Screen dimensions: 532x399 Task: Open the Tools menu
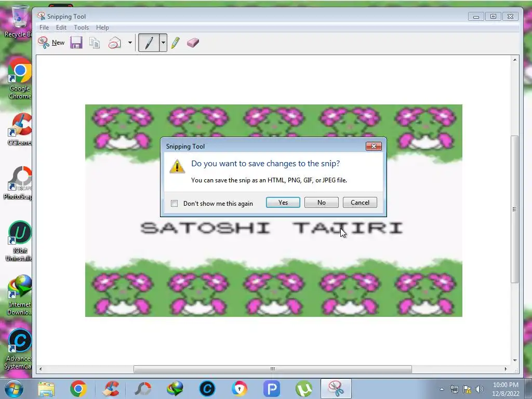pyautogui.click(x=82, y=28)
